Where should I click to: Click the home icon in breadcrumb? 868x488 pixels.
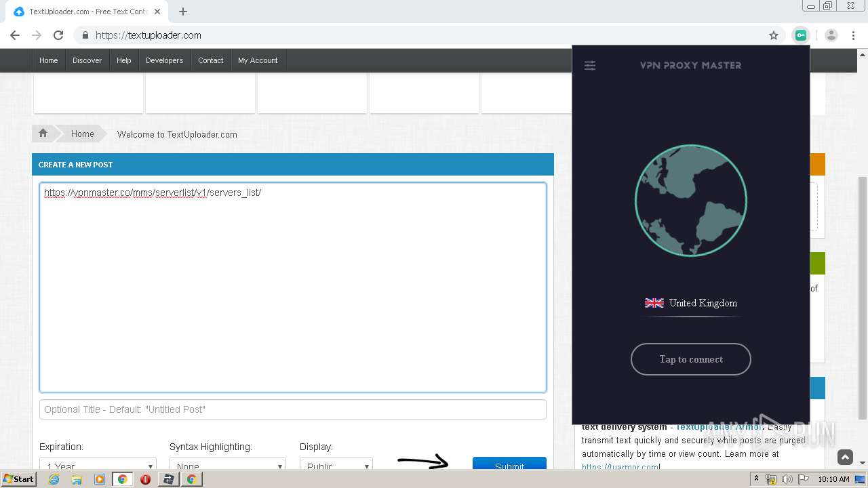click(43, 134)
